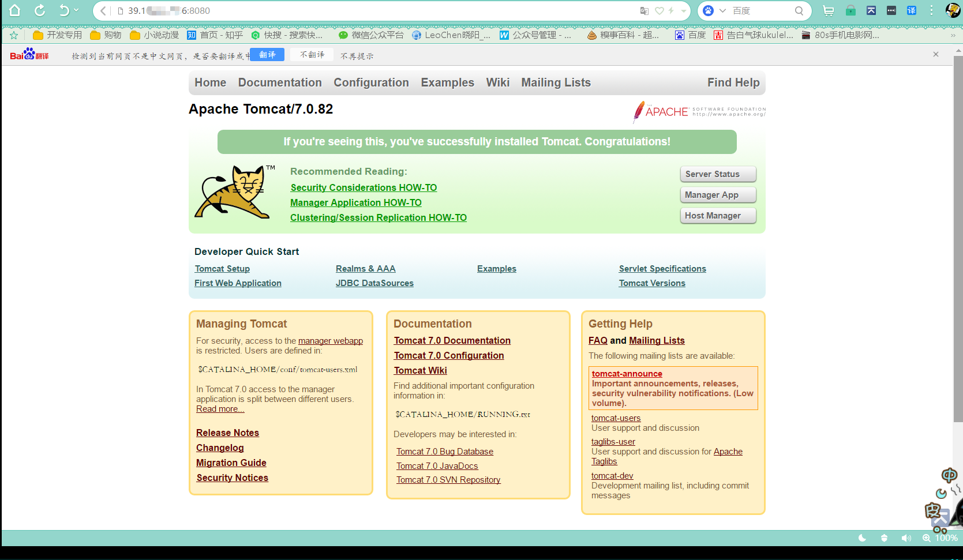The width and height of the screenshot is (963, 560).
Task: Open the JDBC DataSources link
Action: tap(374, 283)
